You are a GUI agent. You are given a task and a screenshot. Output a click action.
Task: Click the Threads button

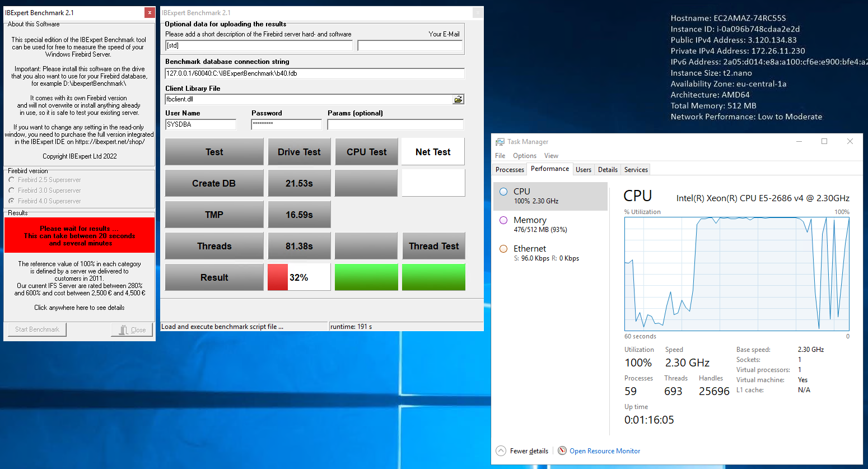coord(214,246)
